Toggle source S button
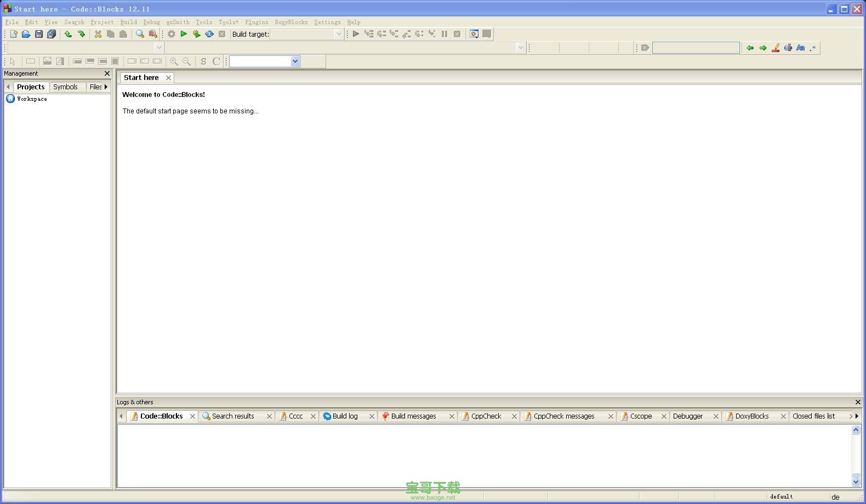The width and height of the screenshot is (866, 504). coord(203,61)
